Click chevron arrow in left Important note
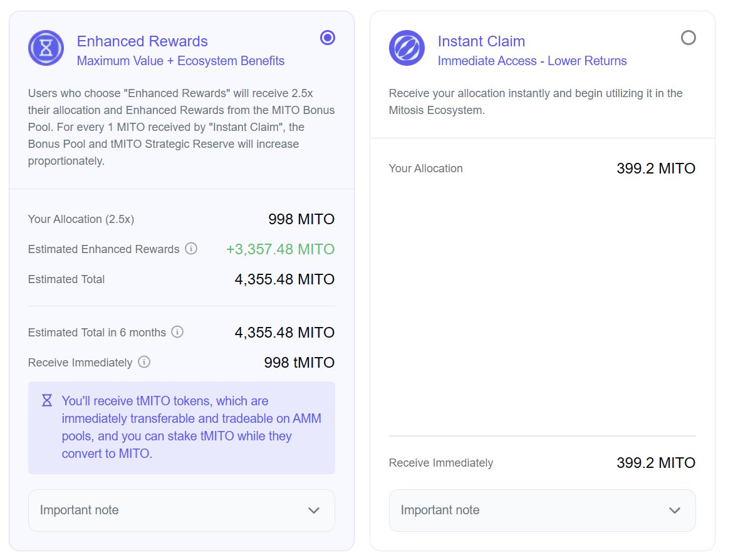 [x=314, y=511]
